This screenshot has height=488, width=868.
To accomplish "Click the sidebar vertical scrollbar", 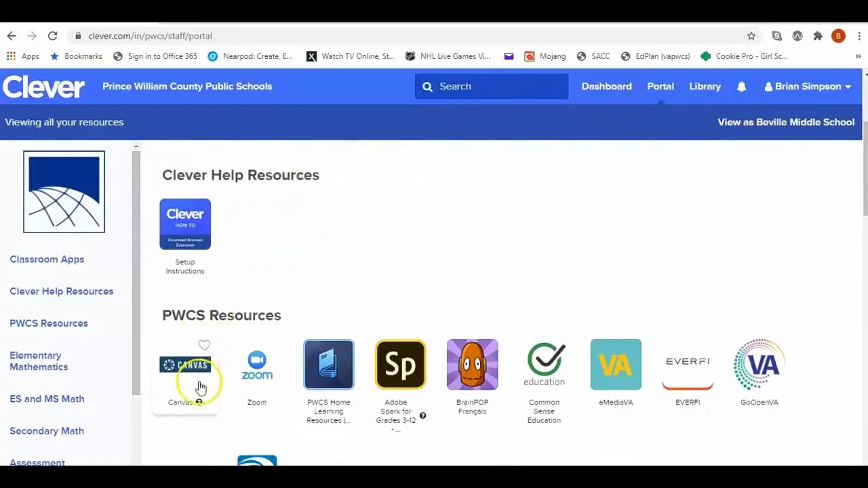I will pyautogui.click(x=136, y=272).
